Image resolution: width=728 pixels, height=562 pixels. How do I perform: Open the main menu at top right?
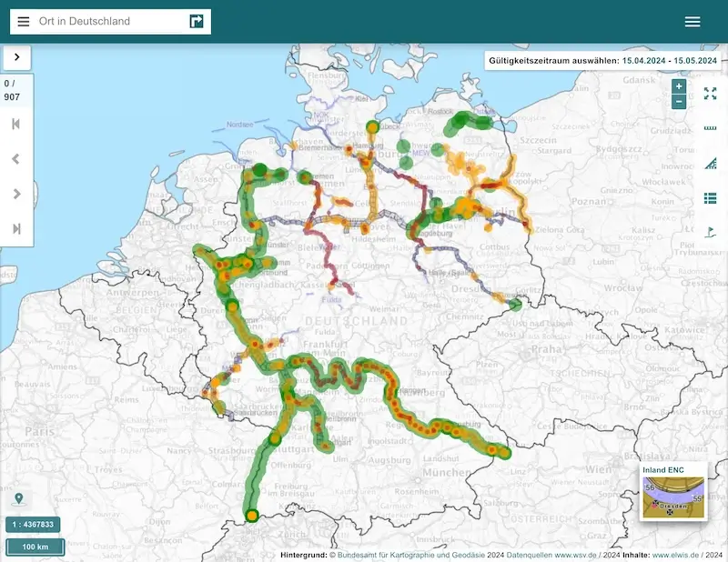tap(693, 22)
